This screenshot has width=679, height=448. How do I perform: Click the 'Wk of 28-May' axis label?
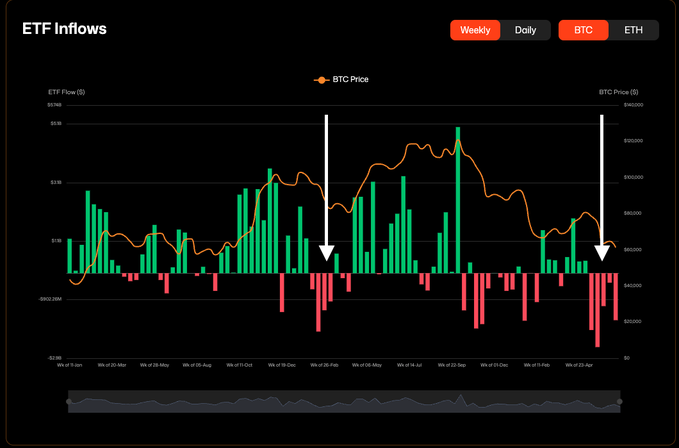click(154, 365)
